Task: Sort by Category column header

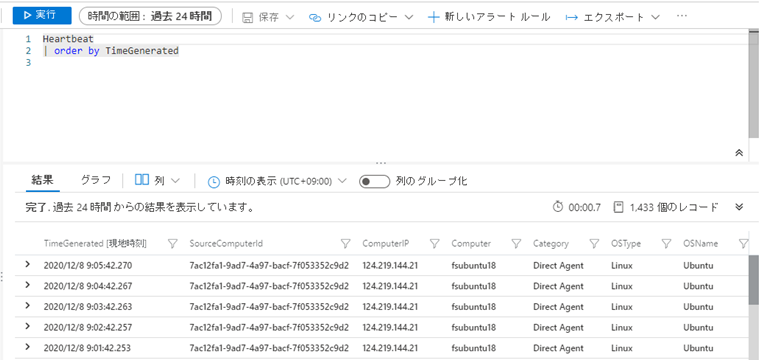Action: (x=551, y=243)
